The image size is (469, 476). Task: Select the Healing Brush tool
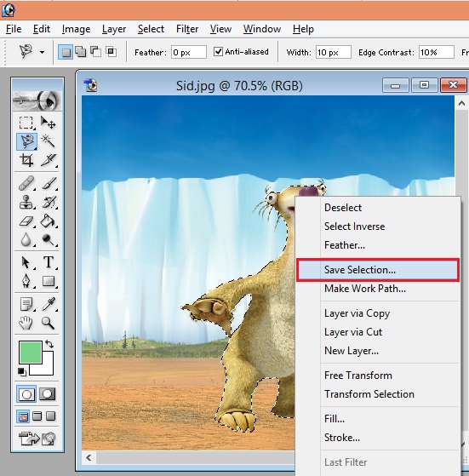point(26,183)
